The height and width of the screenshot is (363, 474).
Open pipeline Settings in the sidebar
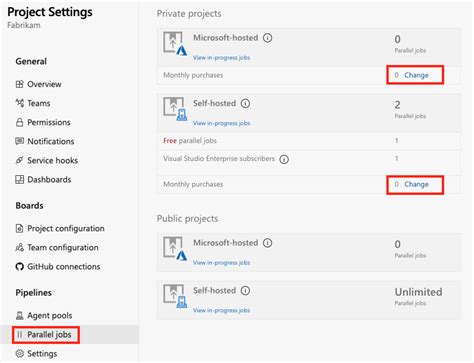click(42, 353)
